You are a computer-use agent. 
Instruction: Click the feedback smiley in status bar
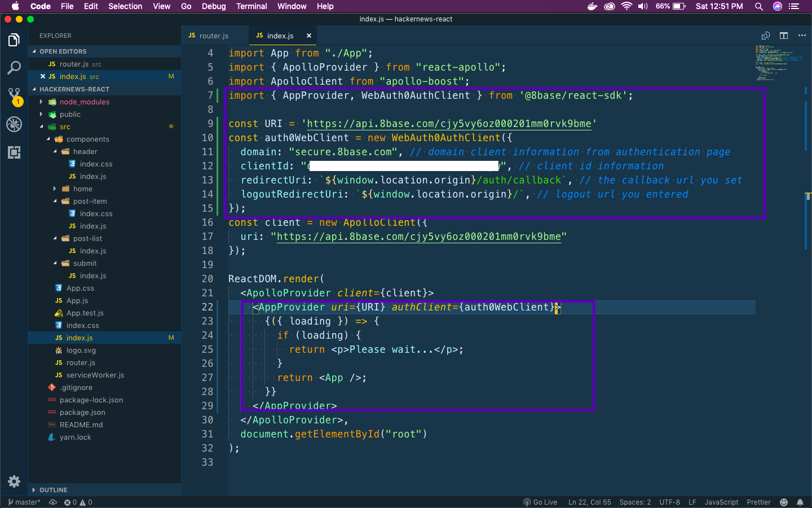[783, 502]
